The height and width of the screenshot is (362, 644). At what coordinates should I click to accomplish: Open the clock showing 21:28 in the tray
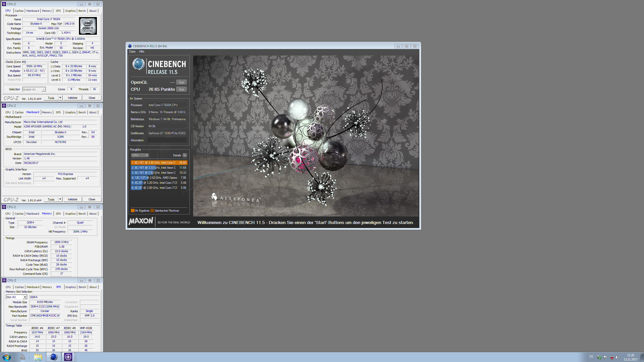pyautogui.click(x=630, y=357)
